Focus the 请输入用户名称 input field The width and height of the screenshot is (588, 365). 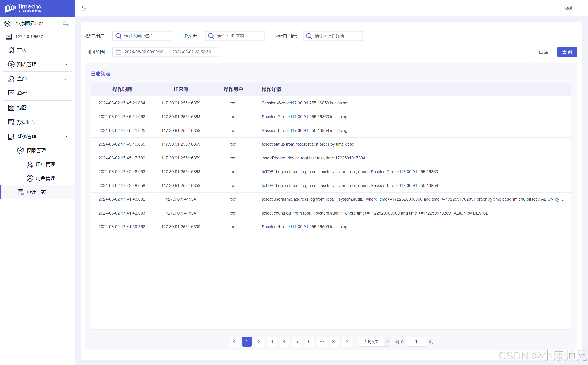pos(142,36)
